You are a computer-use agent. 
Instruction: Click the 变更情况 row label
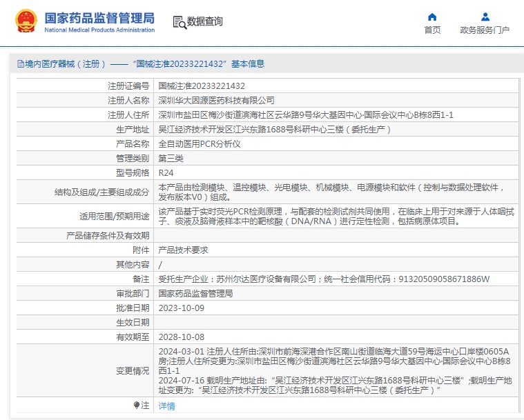point(133,371)
